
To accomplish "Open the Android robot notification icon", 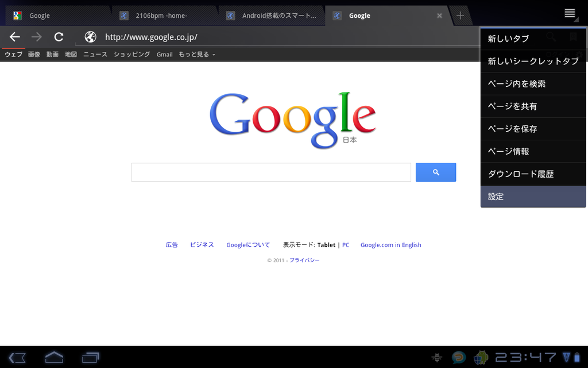I will coord(481,357).
